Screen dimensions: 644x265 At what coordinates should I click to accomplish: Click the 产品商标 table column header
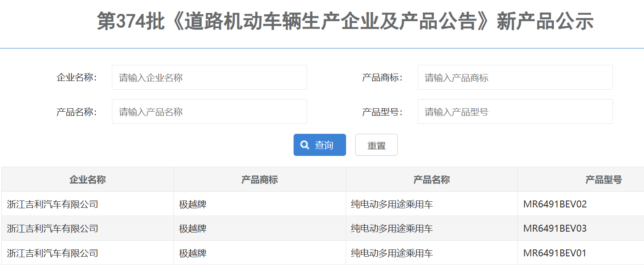pos(259,180)
